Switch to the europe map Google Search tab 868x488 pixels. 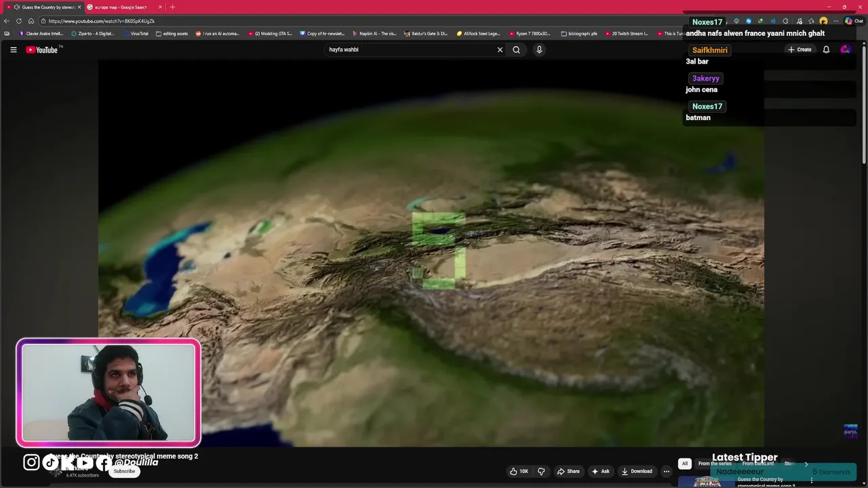(121, 7)
